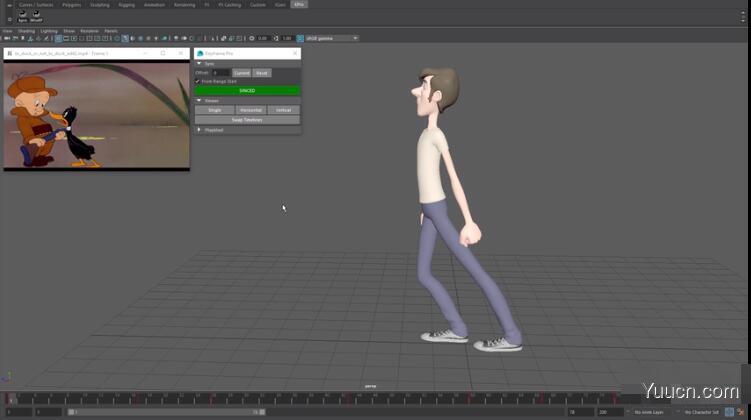Click the Current button in Sync
The width and height of the screenshot is (751, 420).
(241, 73)
